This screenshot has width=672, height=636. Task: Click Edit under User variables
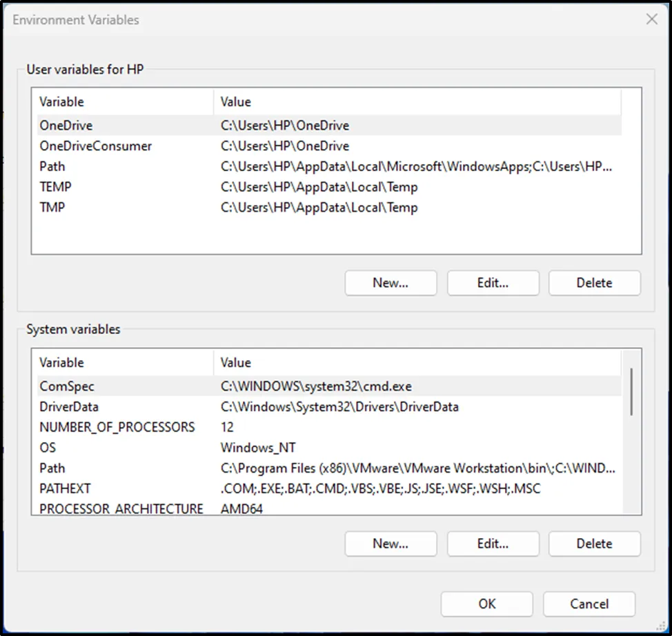pos(493,283)
